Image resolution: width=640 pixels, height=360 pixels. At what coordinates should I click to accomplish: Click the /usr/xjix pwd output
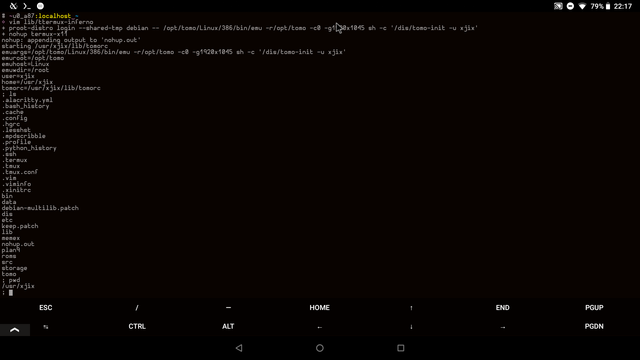point(18,286)
